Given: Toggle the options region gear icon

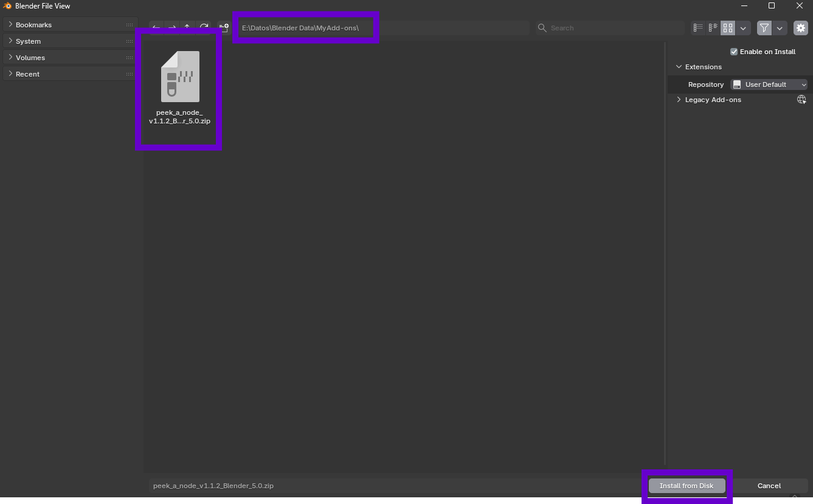Looking at the screenshot, I should pyautogui.click(x=801, y=28).
